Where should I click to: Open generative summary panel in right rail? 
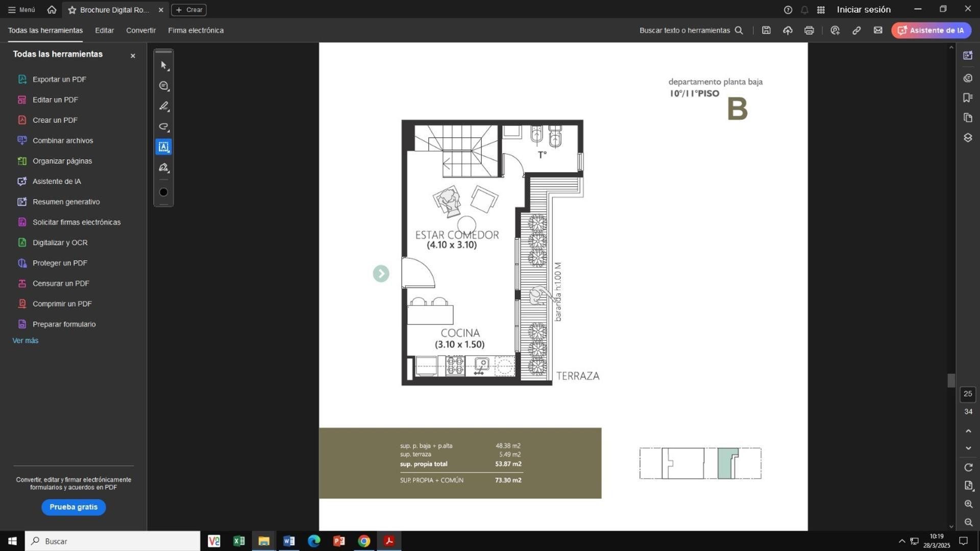click(x=968, y=55)
